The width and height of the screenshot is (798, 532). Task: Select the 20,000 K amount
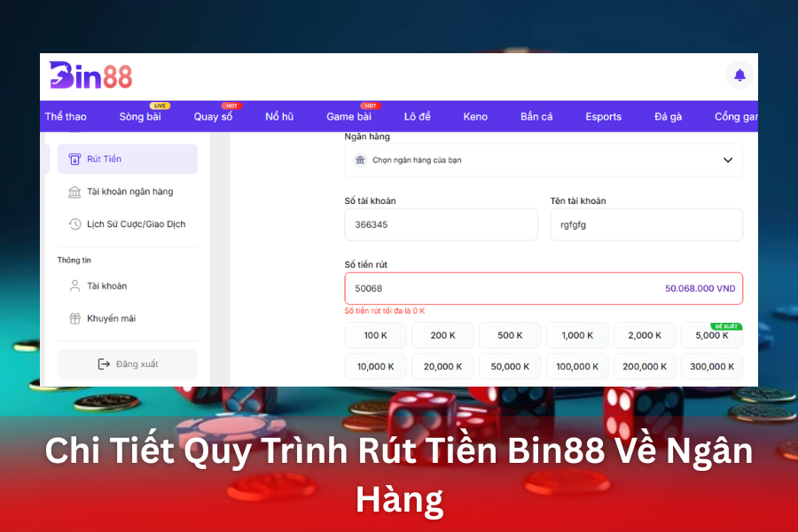[442, 366]
